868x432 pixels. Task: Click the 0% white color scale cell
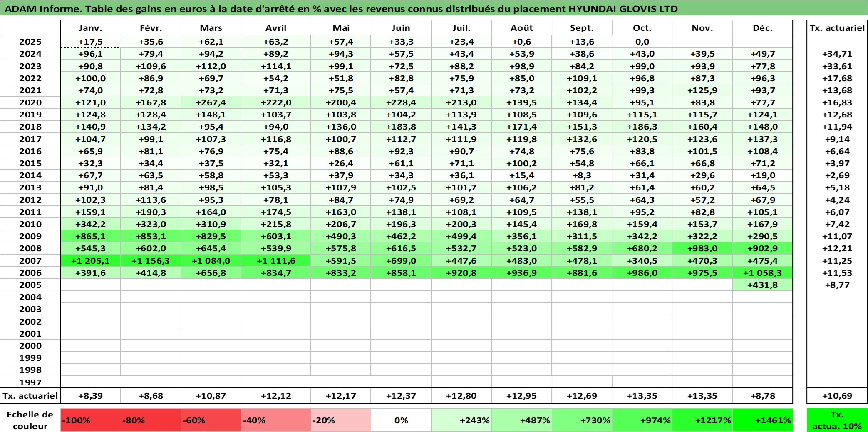(401, 420)
